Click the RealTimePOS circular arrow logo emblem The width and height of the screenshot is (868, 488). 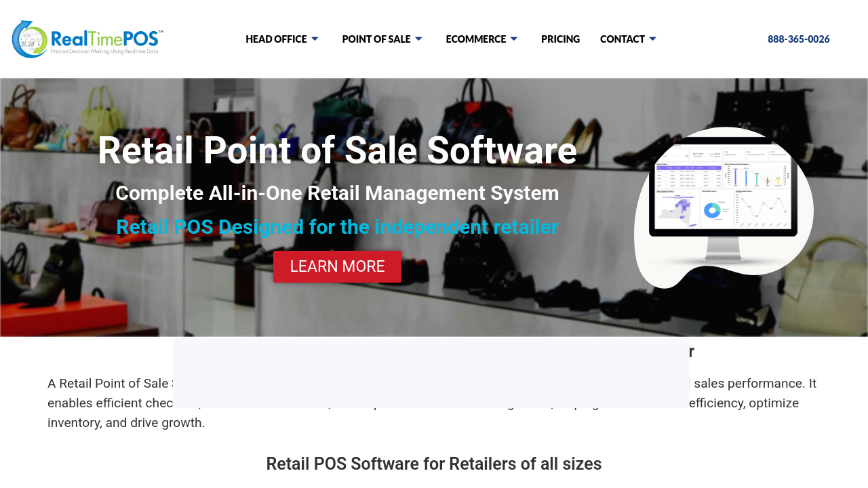[x=30, y=39]
